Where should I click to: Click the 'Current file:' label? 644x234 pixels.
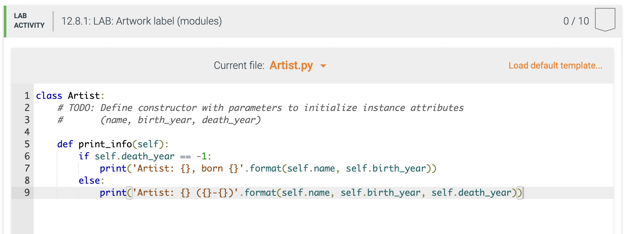point(239,65)
